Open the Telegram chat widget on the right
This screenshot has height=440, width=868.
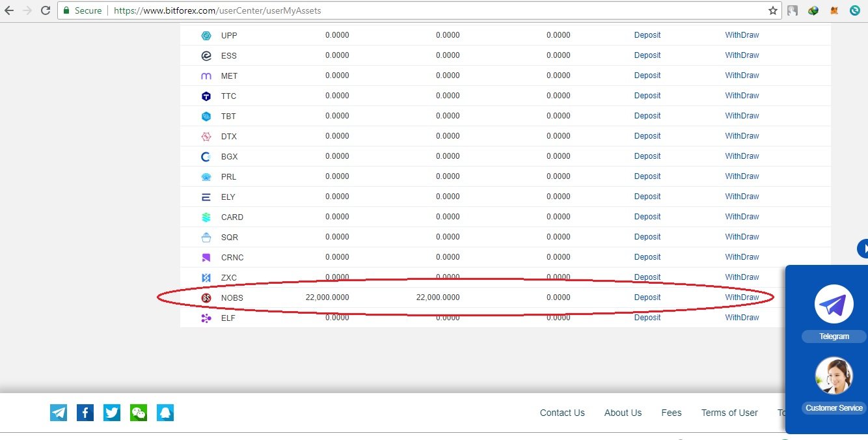pos(834,303)
